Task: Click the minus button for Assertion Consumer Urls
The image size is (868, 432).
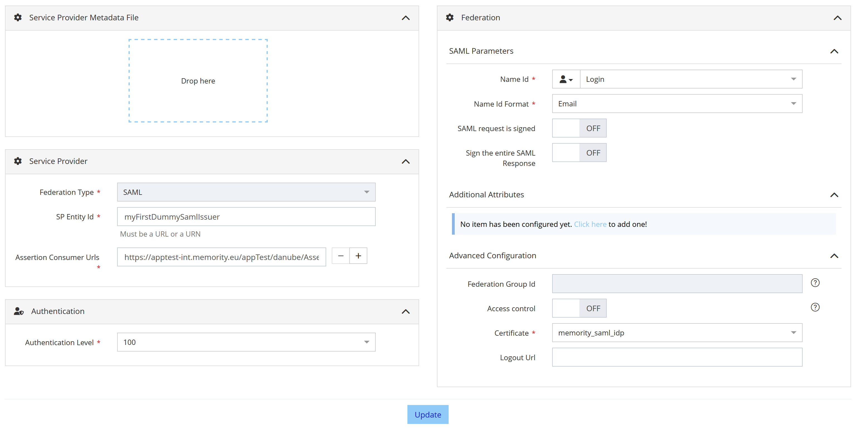Action: 340,256
